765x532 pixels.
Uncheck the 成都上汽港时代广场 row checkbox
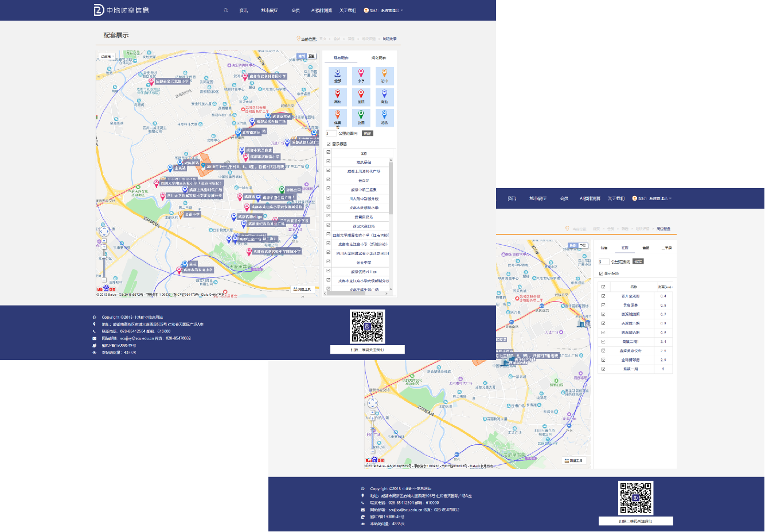click(329, 171)
